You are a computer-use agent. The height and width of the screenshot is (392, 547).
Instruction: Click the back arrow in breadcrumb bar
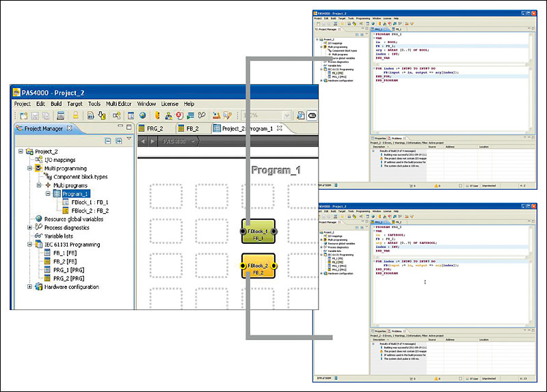click(x=143, y=141)
